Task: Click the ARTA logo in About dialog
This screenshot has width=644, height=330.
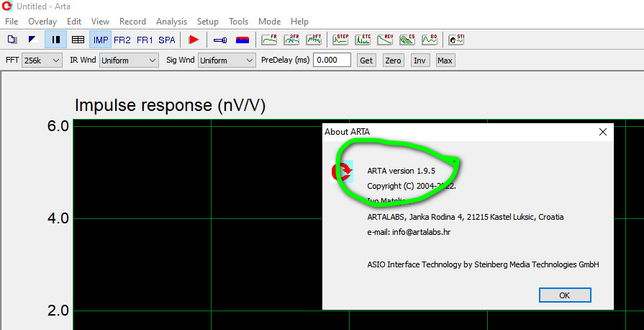Action: click(342, 171)
